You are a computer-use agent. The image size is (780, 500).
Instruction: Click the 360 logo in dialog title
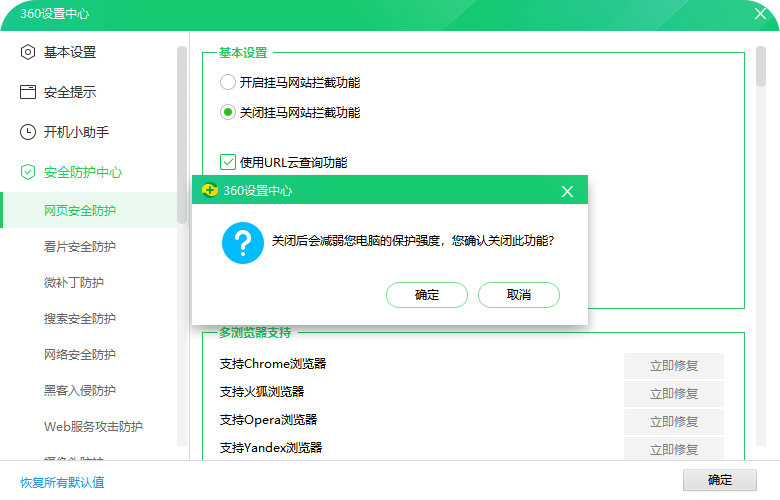pyautogui.click(x=210, y=190)
